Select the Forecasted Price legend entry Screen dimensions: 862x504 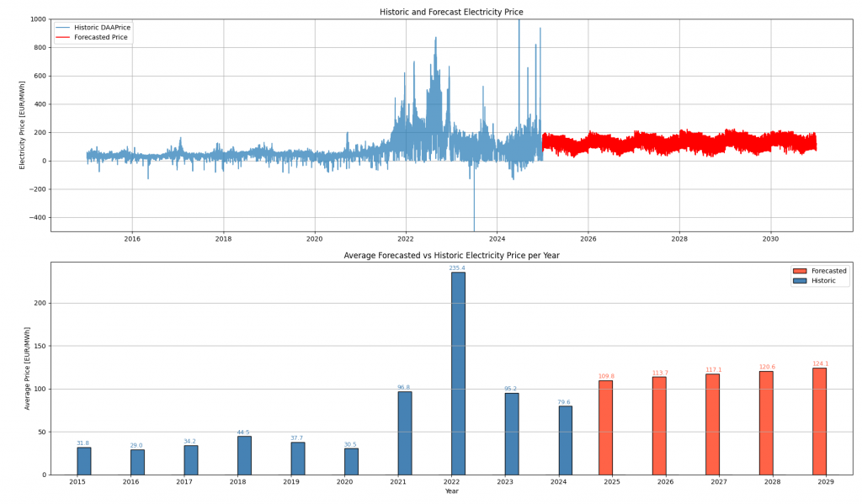[101, 38]
